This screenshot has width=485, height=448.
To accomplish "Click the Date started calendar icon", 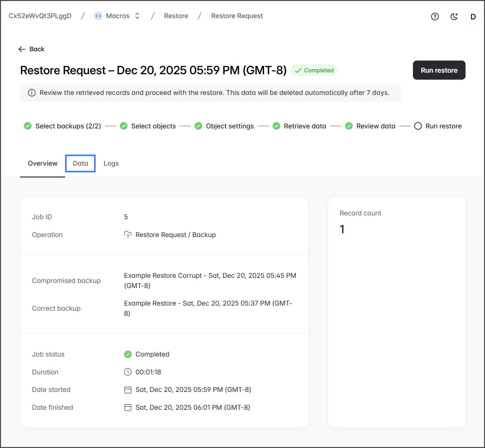I will (x=128, y=390).
